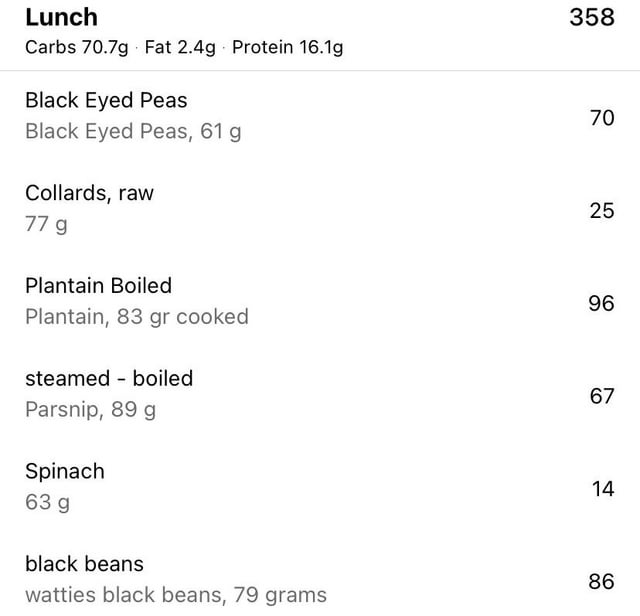The height and width of the screenshot is (616, 640).
Task: Tap the Fat 2.4g macro label
Action: coord(180,48)
